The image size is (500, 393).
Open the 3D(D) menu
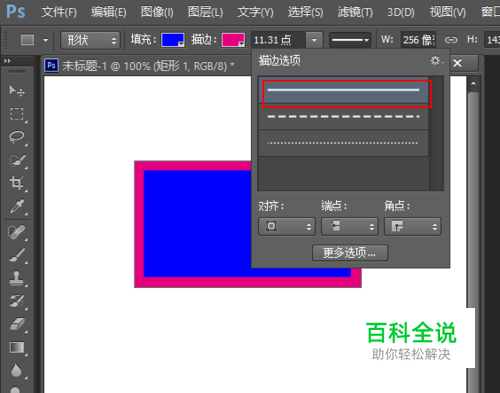coord(401,12)
